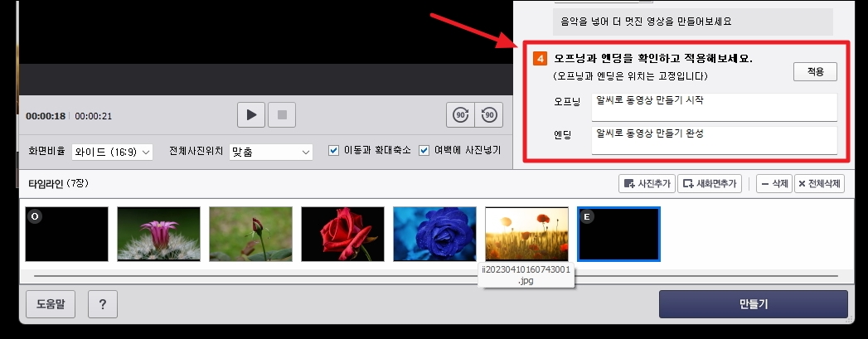
Task: Rotate photo 90 degrees counterclockwise
Action: click(x=489, y=115)
